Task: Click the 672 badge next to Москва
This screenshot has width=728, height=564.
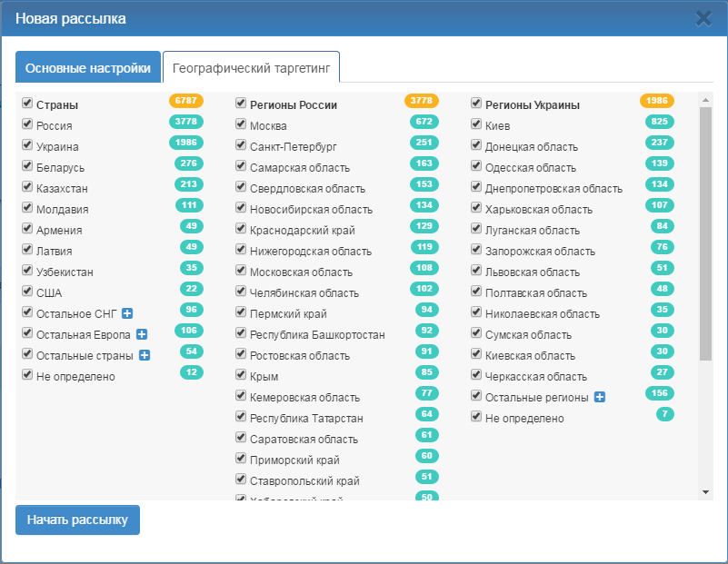Action: (x=423, y=122)
